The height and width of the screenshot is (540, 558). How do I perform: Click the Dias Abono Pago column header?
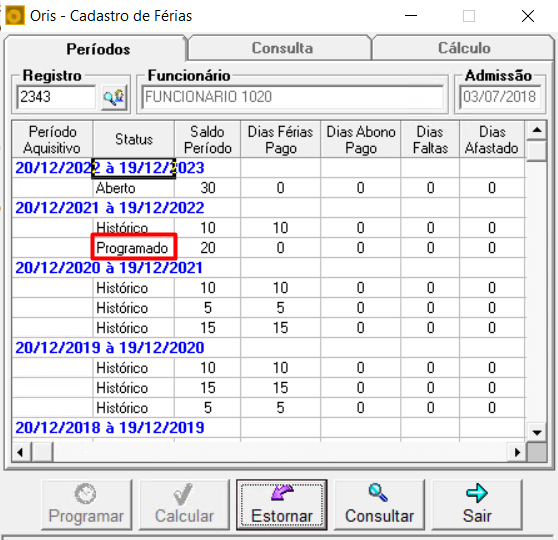[x=360, y=140]
